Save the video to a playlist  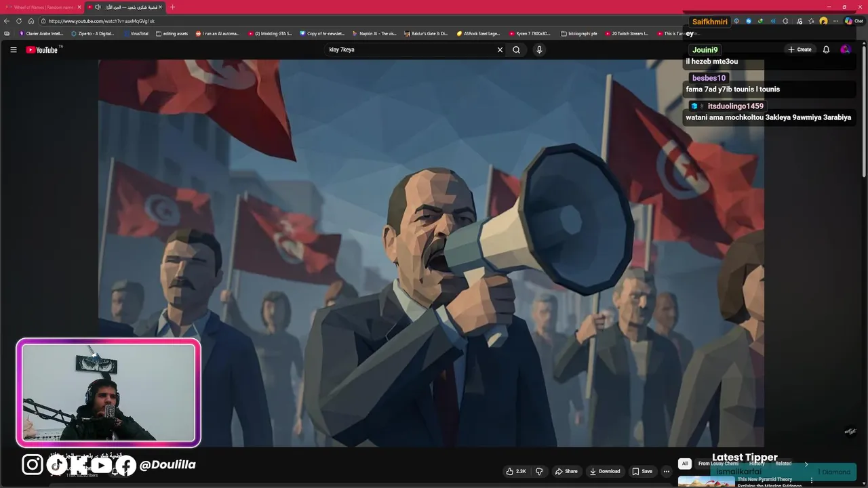click(x=642, y=471)
